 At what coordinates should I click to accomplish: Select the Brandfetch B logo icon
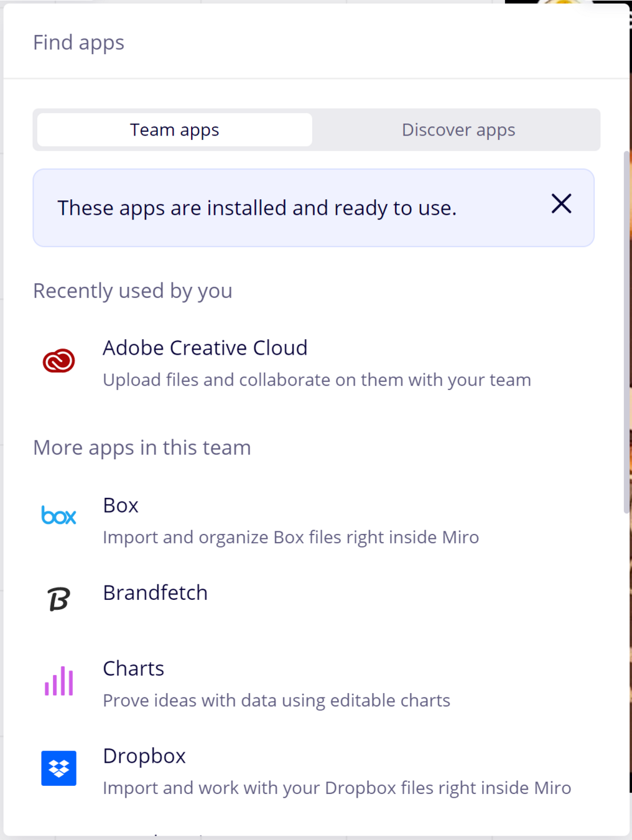(x=58, y=599)
